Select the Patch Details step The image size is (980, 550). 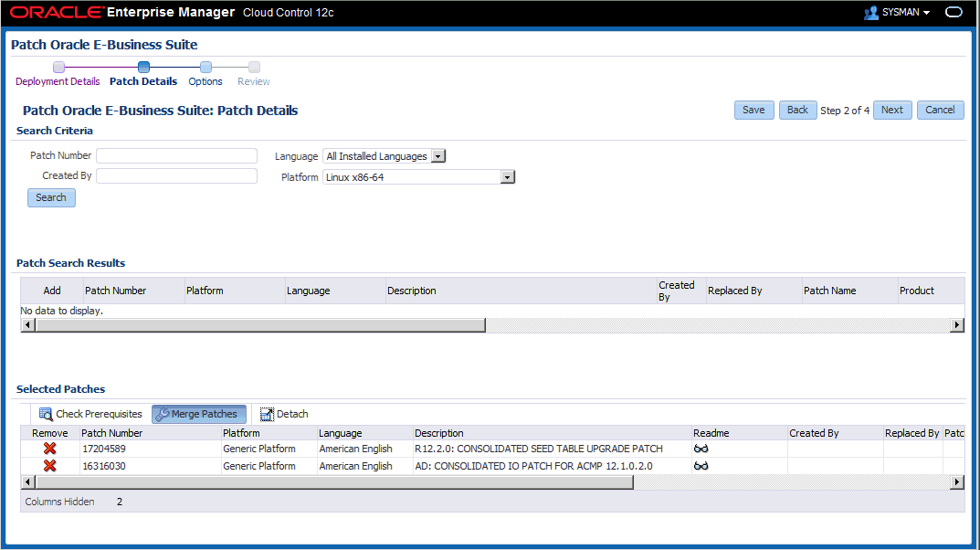coord(143,81)
